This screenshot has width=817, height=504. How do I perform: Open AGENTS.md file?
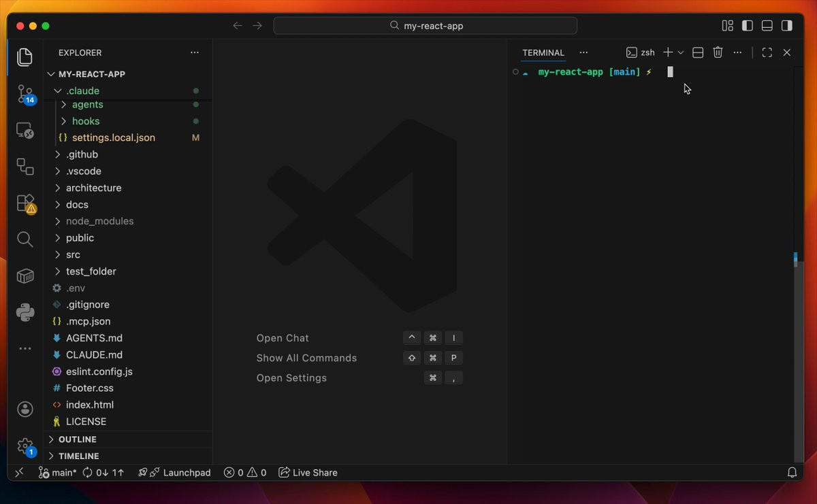tap(128, 338)
